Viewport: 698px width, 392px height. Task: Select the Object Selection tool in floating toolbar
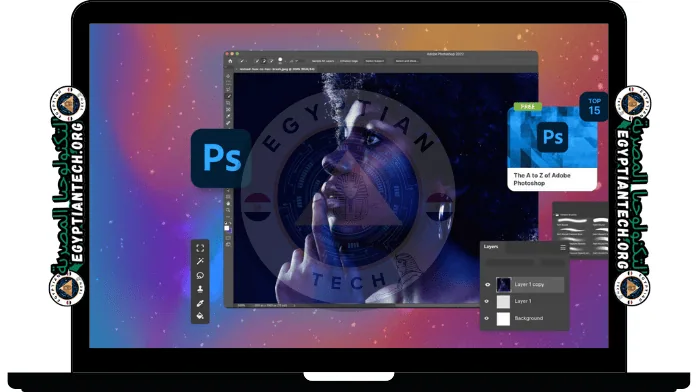[200, 248]
